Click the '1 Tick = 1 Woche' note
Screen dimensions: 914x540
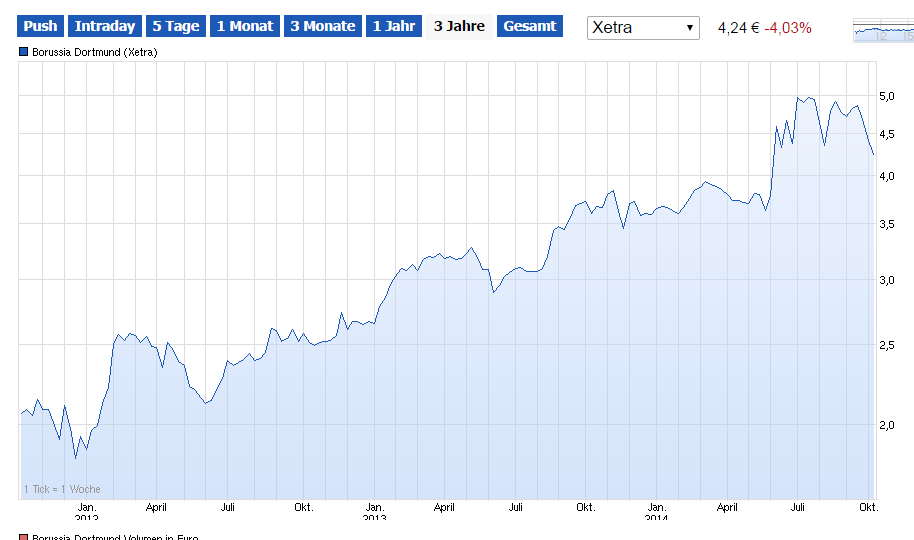62,490
